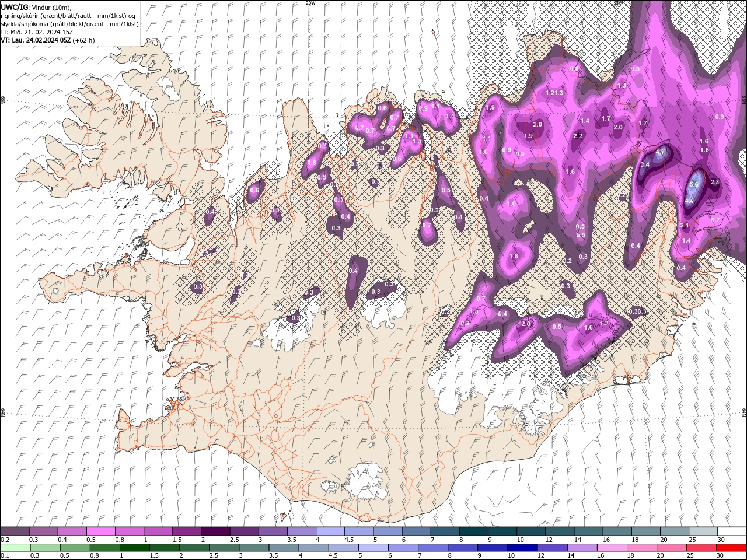Click the darkest green 1–1.5 rain swatch

pyautogui.click(x=135, y=548)
